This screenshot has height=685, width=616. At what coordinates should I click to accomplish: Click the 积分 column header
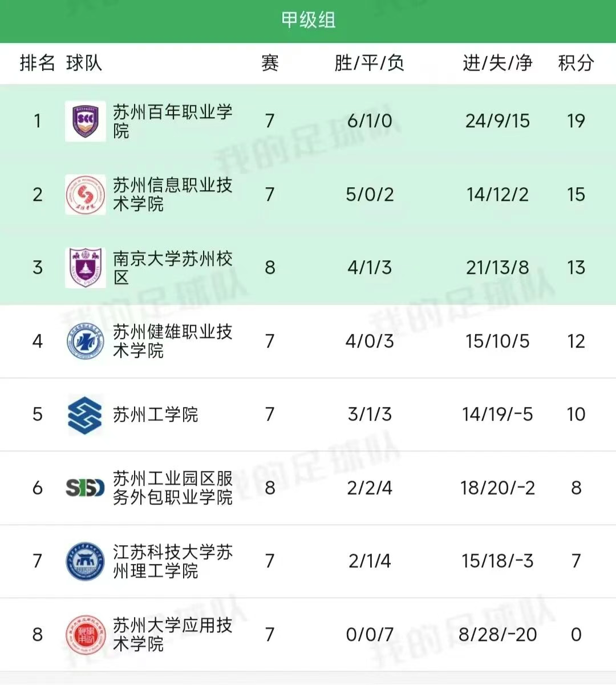(x=576, y=63)
